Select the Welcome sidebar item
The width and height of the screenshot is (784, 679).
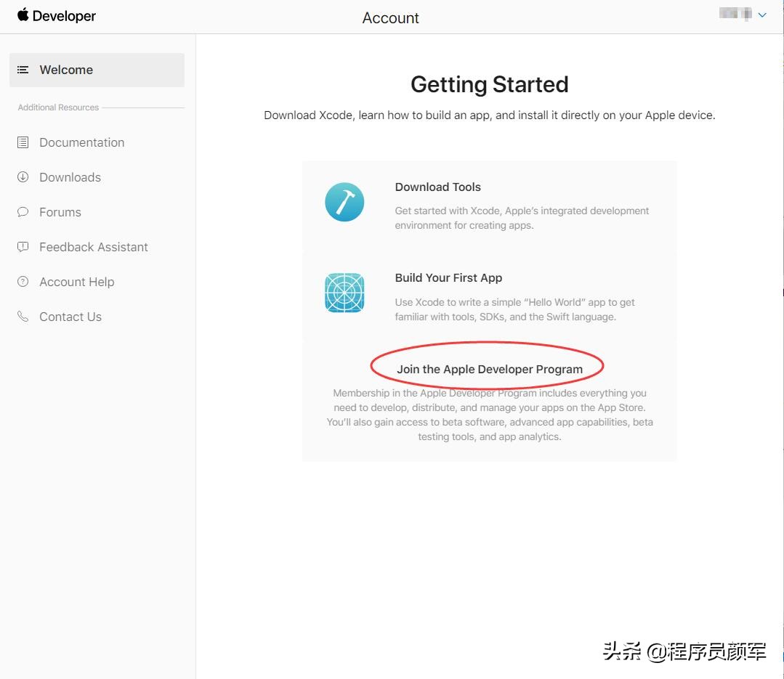[97, 70]
